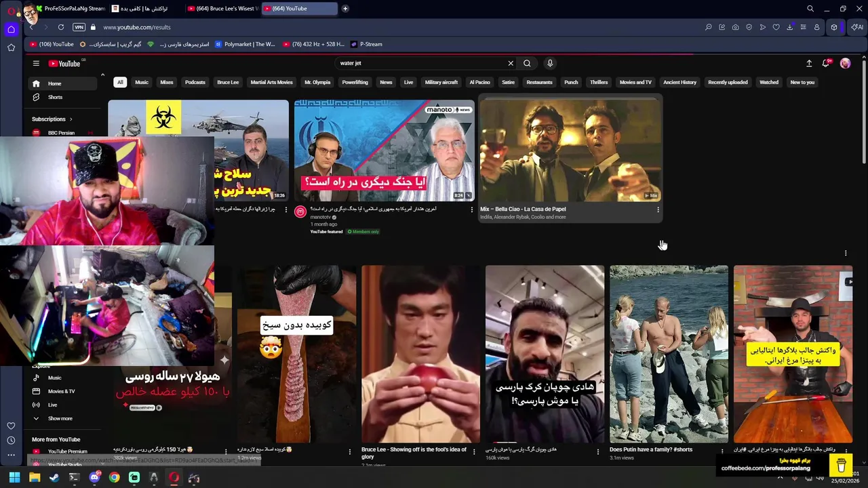Open the new tab plus button
Image resolution: width=868 pixels, height=488 pixels.
(x=345, y=9)
